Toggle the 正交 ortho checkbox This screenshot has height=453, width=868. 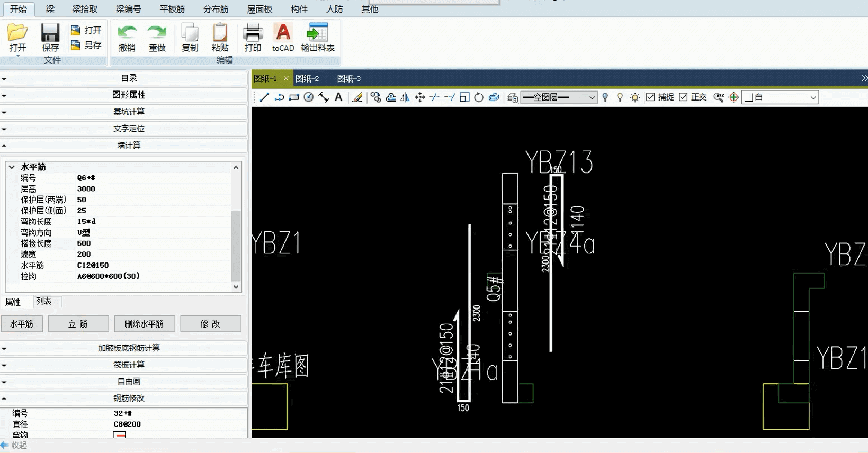click(x=683, y=97)
